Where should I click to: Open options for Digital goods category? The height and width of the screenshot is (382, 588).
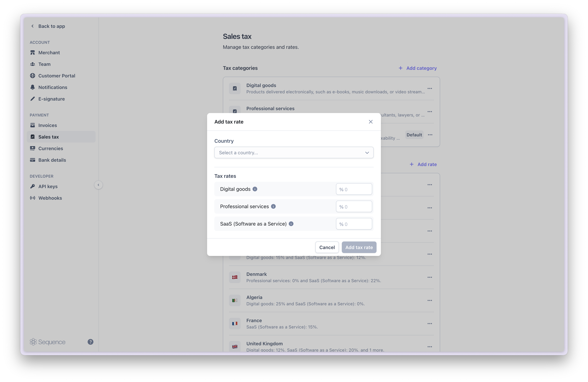click(430, 88)
